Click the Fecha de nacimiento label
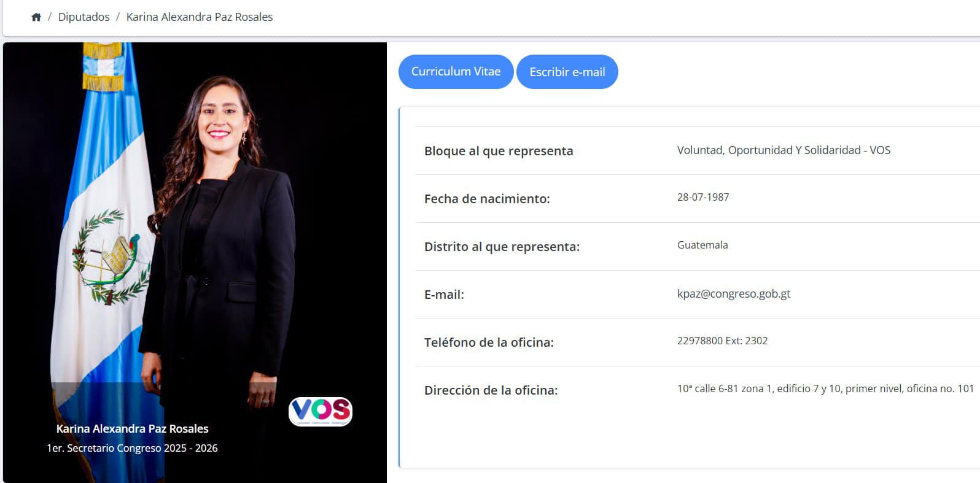Image resolution: width=980 pixels, height=483 pixels. tap(487, 199)
